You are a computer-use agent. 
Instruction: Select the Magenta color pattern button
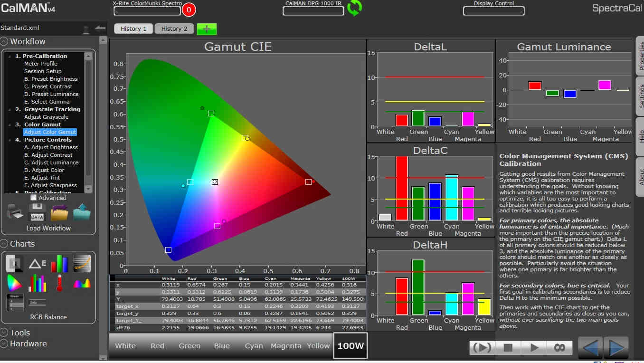click(x=286, y=346)
